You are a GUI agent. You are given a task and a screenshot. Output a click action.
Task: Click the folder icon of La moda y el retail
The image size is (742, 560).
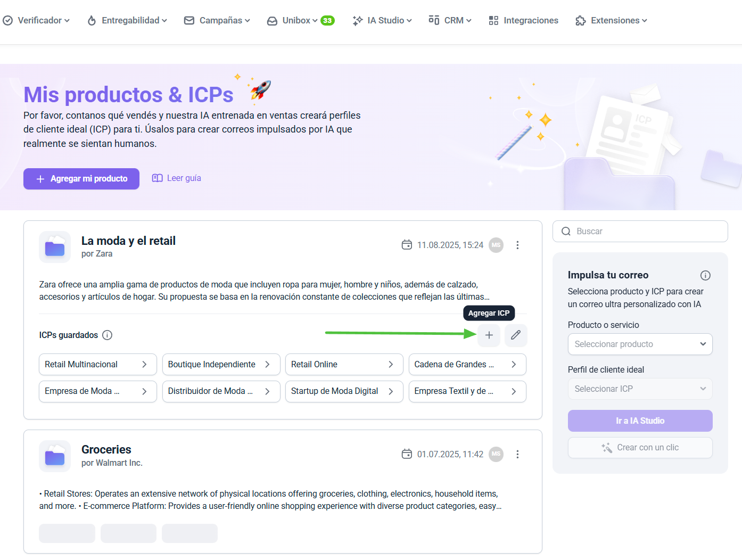point(55,247)
